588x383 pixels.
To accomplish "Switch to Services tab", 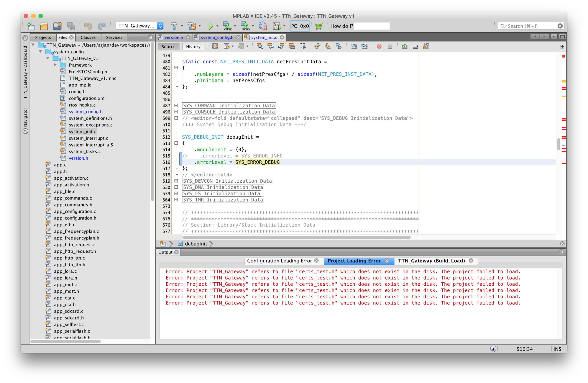I will click(x=114, y=37).
